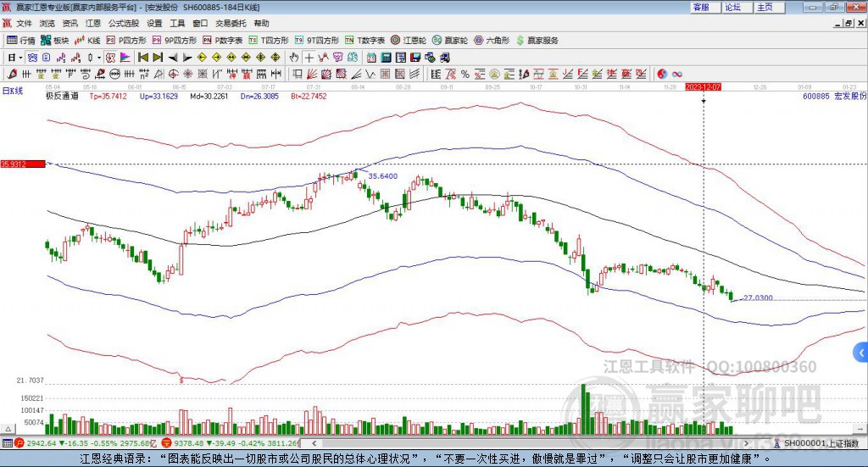
Task: Open the 设置 menu
Action: click(x=154, y=23)
